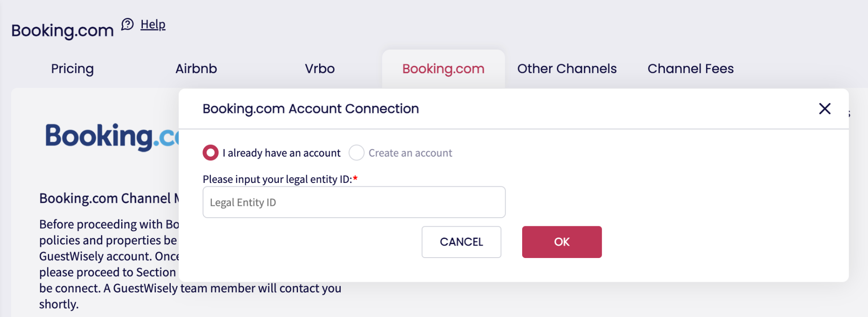Select the Booking.com tab
Viewport: 868px width, 317px height.
[x=443, y=69]
